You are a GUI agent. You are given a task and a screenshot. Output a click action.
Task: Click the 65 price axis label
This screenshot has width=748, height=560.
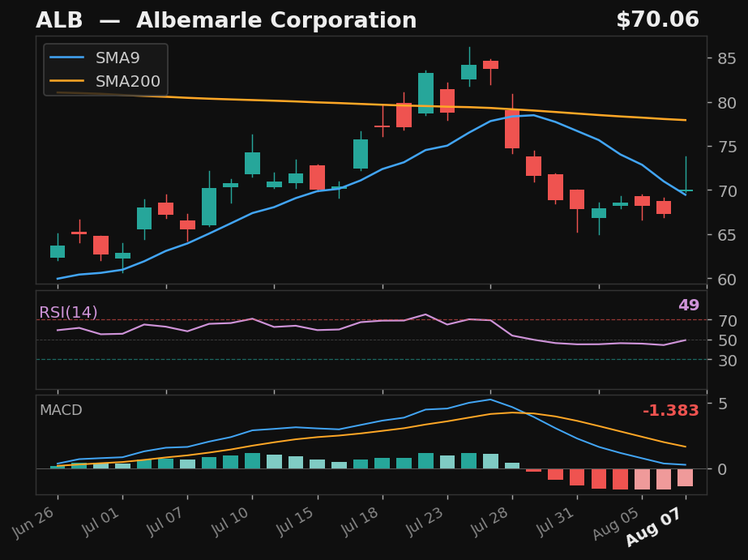tap(727, 235)
